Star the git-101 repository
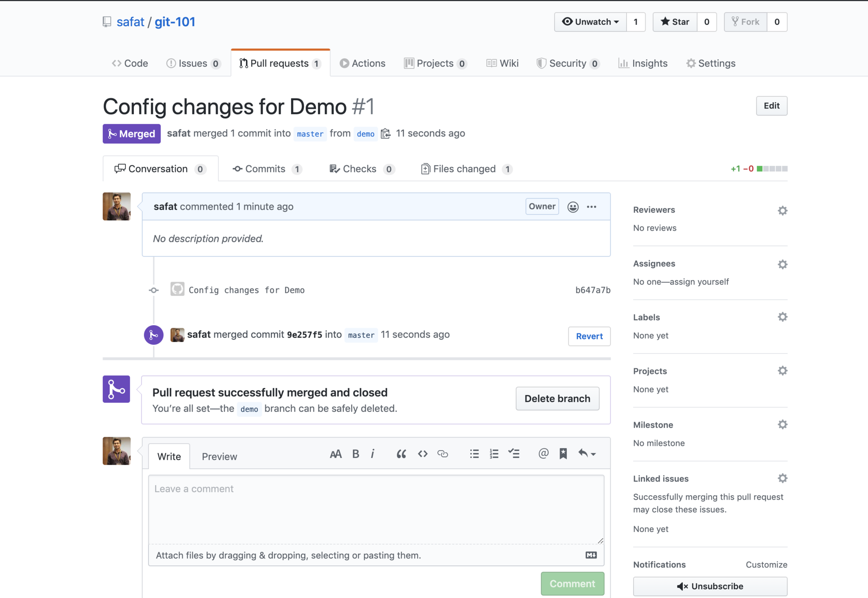 pyautogui.click(x=675, y=22)
